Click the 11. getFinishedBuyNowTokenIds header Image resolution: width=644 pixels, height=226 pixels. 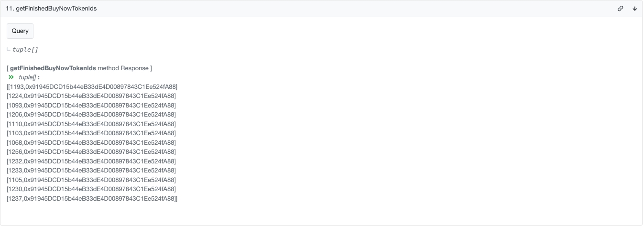(51, 9)
